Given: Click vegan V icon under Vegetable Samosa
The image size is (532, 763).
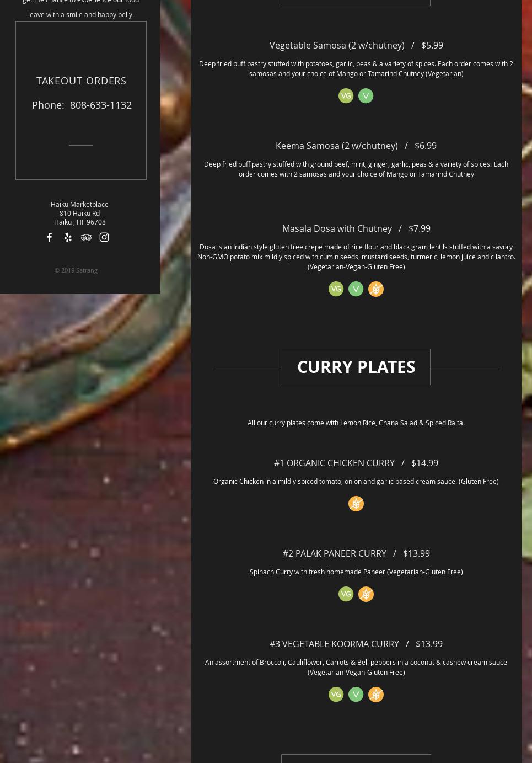Looking at the screenshot, I should pos(366,96).
